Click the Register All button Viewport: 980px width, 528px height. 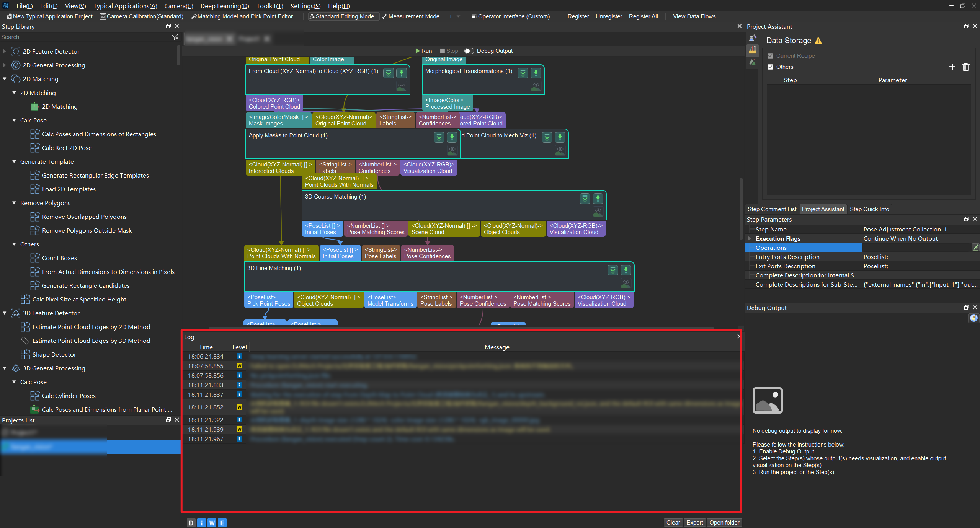[643, 16]
